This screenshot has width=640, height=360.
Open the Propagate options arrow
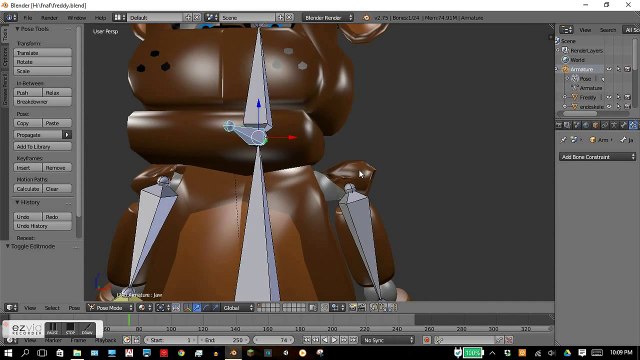[x=67, y=135]
